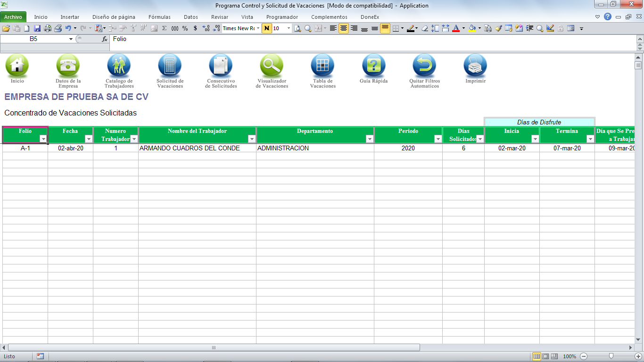Open the DoneEx ribbon tab

[370, 17]
